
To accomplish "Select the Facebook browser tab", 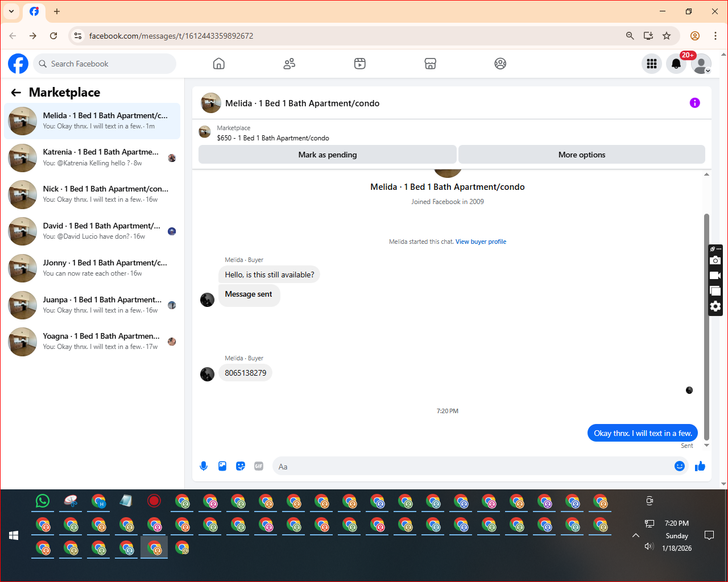I will [x=34, y=11].
